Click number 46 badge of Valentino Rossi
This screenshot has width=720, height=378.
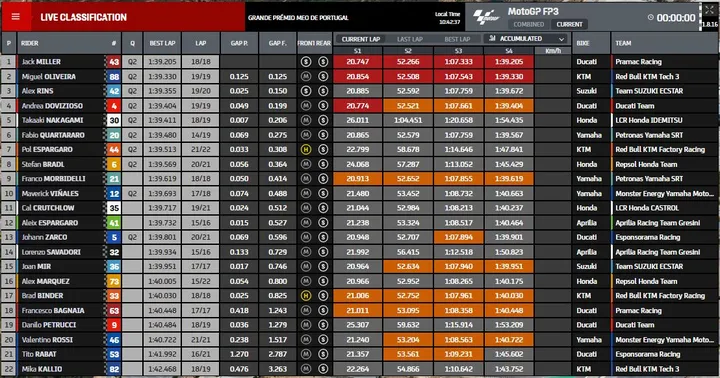click(x=114, y=340)
